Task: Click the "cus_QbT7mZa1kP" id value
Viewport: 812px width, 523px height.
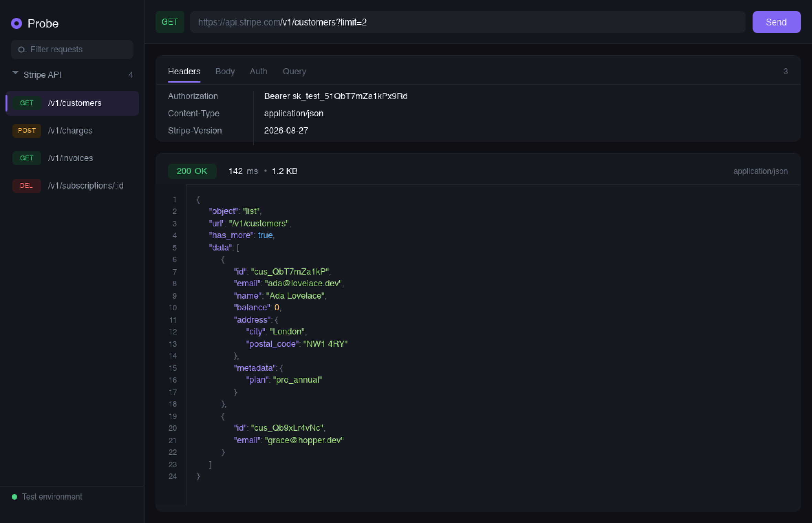Action: pyautogui.click(x=290, y=271)
